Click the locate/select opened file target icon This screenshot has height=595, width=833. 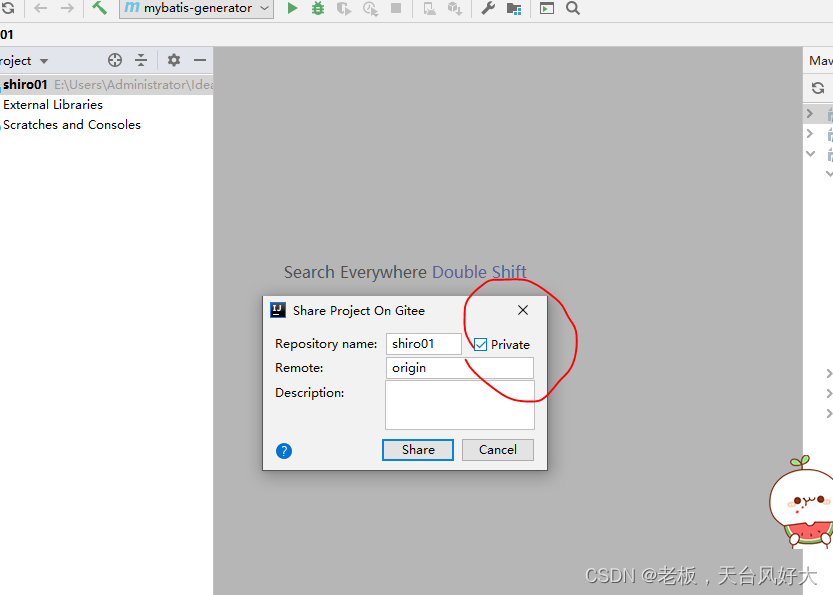coord(115,60)
